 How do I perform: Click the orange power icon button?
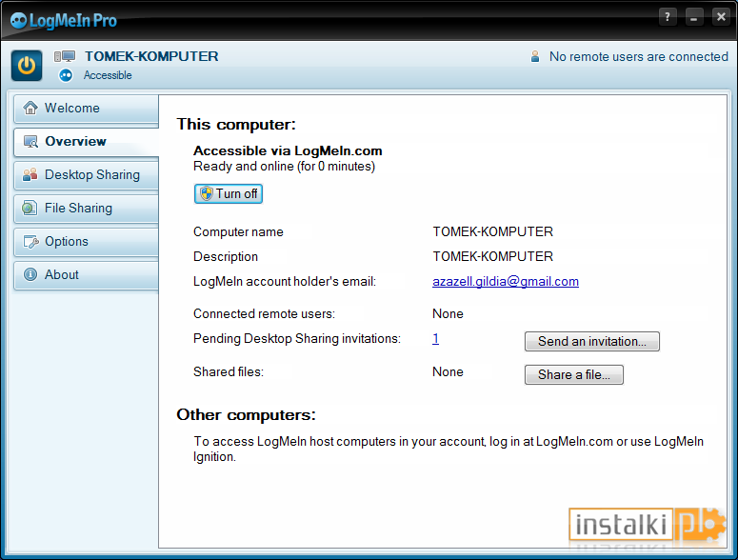(27, 66)
